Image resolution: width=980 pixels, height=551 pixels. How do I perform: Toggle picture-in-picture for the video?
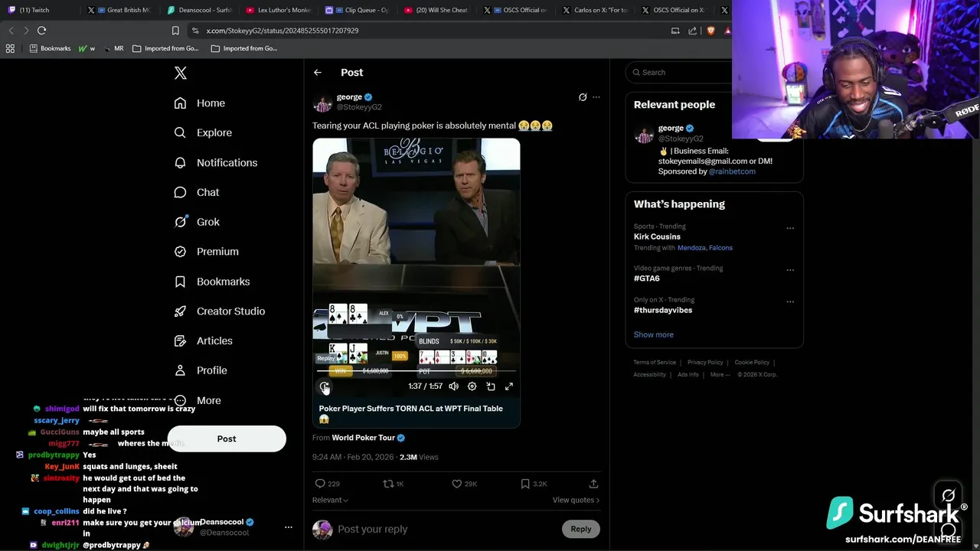(491, 386)
